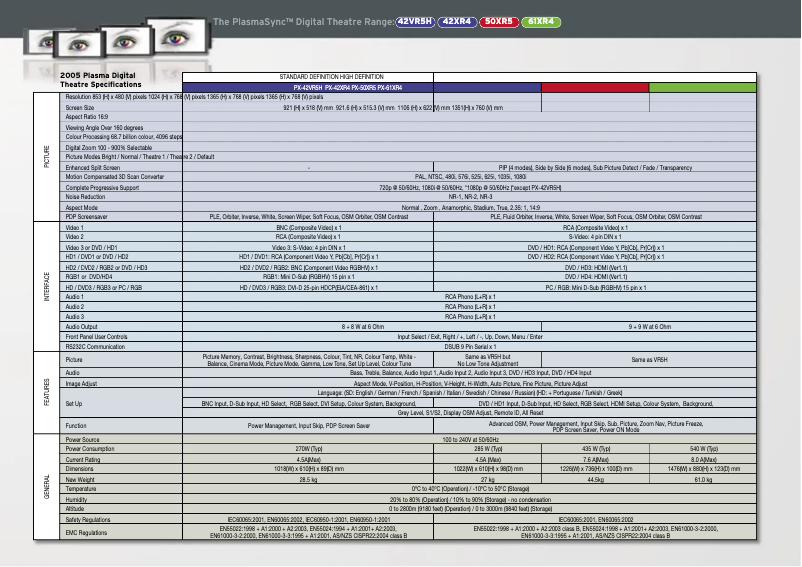The image size is (802, 567).
Task: Click the green column header cell
Action: click(x=703, y=87)
